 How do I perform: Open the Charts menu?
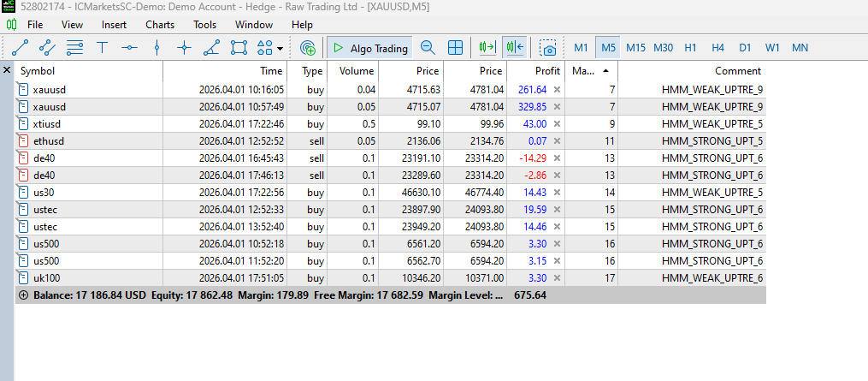(x=160, y=25)
